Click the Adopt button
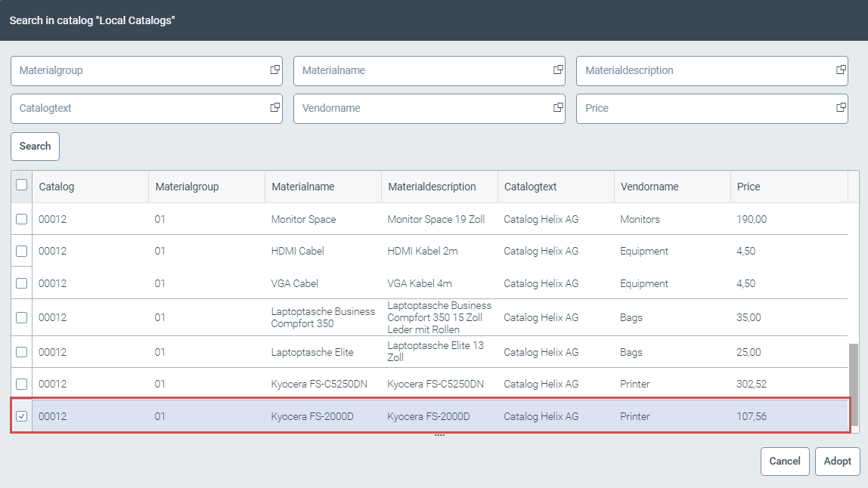Screen dimensions: 868x488 click(x=837, y=462)
